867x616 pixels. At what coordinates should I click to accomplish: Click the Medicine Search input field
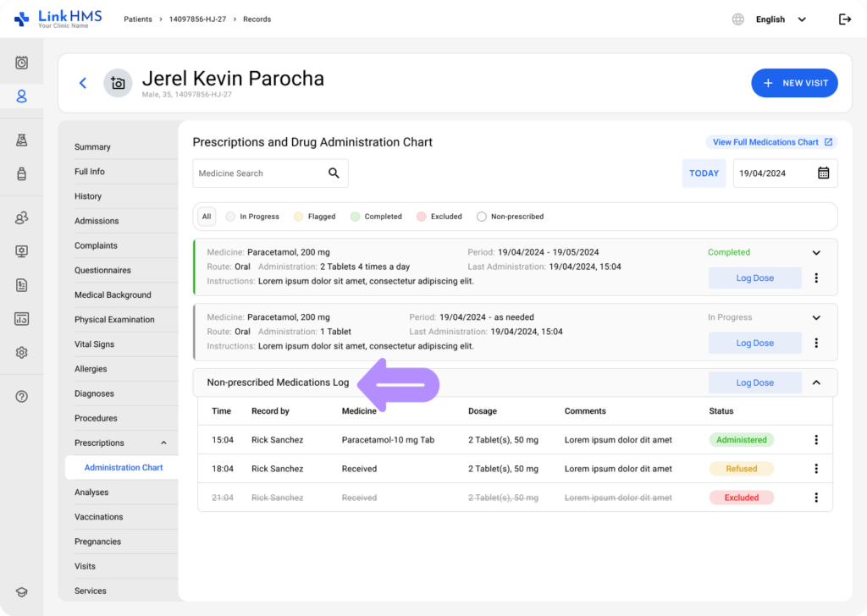coord(258,173)
